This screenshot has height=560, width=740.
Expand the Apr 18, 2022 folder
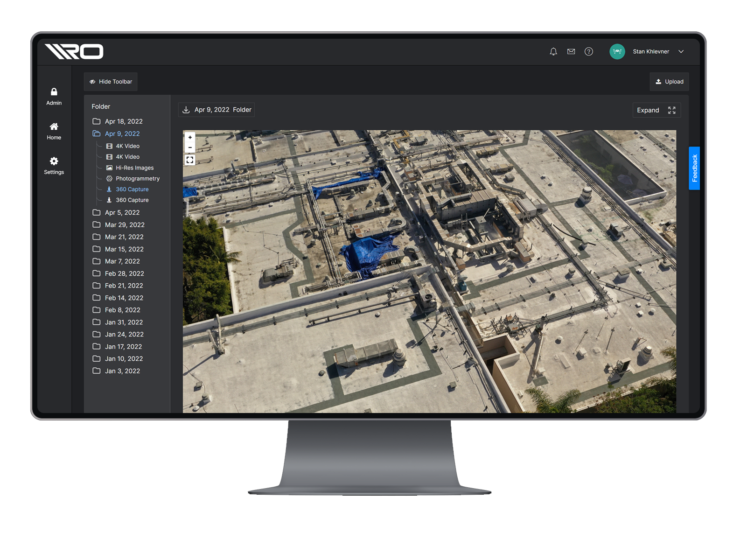tap(118, 121)
